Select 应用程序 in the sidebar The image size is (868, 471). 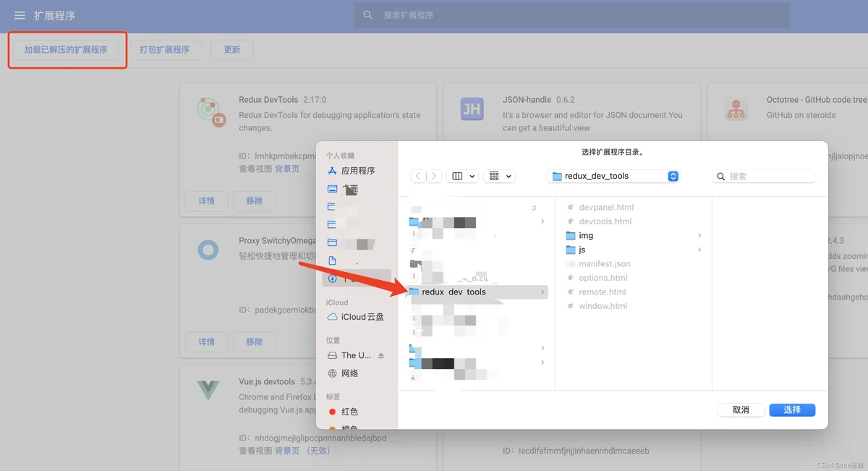(359, 171)
